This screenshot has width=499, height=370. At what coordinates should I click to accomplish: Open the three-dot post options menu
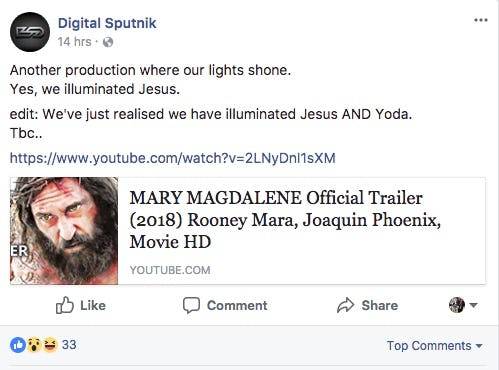tap(481, 20)
